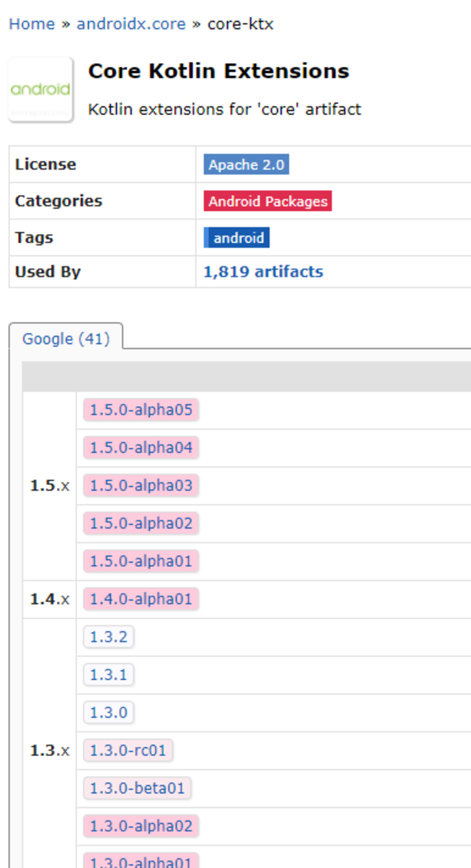Open version 1.3.0-alpha02

coord(141,826)
